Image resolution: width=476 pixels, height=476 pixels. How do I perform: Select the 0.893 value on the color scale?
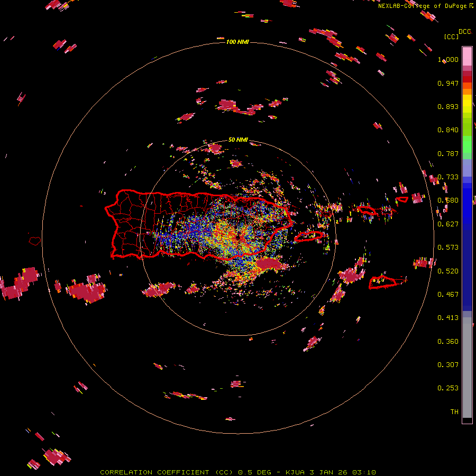point(448,106)
